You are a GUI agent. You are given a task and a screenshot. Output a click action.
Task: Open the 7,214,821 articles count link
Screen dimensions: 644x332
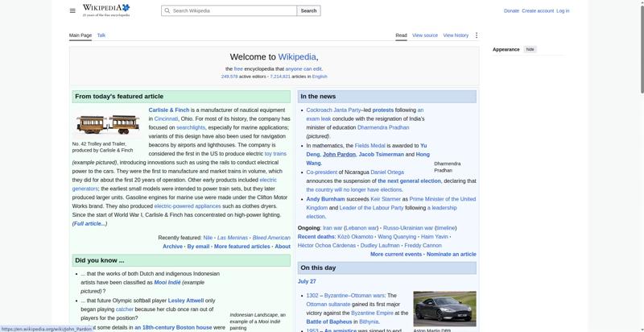point(280,77)
